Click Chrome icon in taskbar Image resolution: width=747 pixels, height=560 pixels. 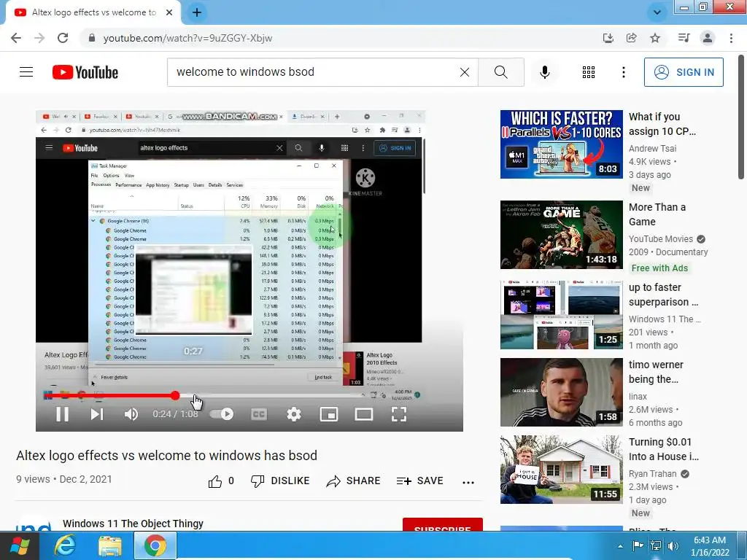155,545
